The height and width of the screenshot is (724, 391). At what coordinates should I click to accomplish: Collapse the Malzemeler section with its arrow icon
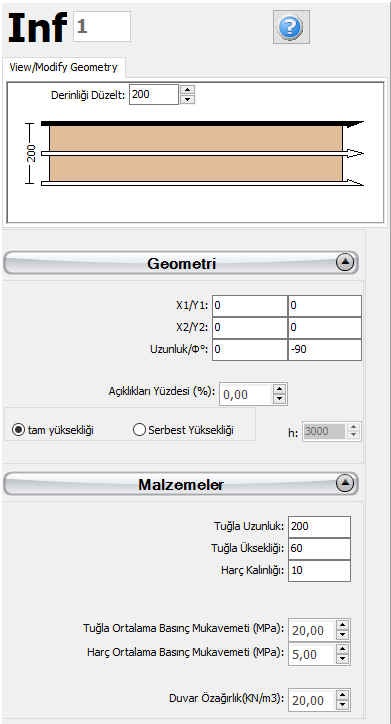point(345,483)
